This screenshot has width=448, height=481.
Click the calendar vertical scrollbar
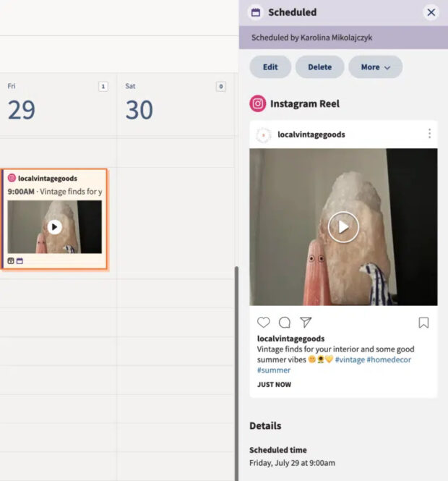pos(236,373)
